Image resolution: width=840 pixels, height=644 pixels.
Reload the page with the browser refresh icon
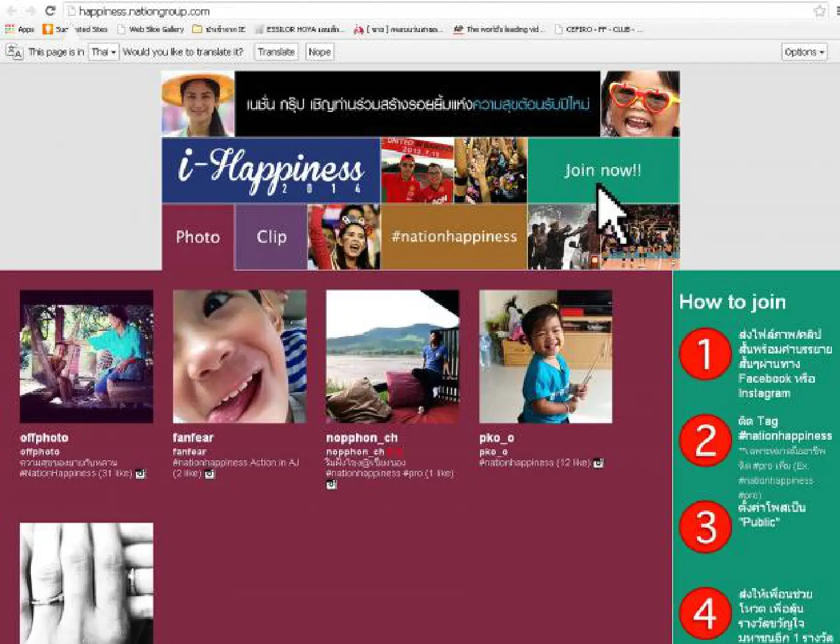50,10
